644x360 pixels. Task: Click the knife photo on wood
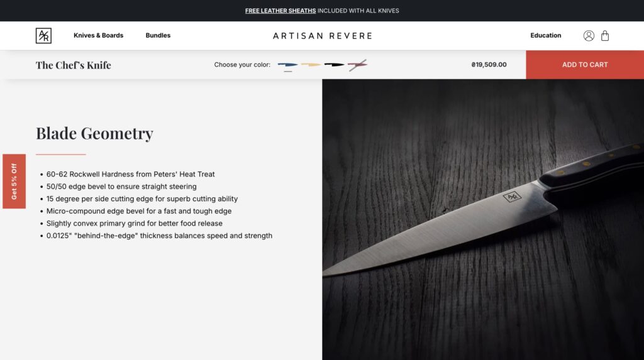(483, 220)
